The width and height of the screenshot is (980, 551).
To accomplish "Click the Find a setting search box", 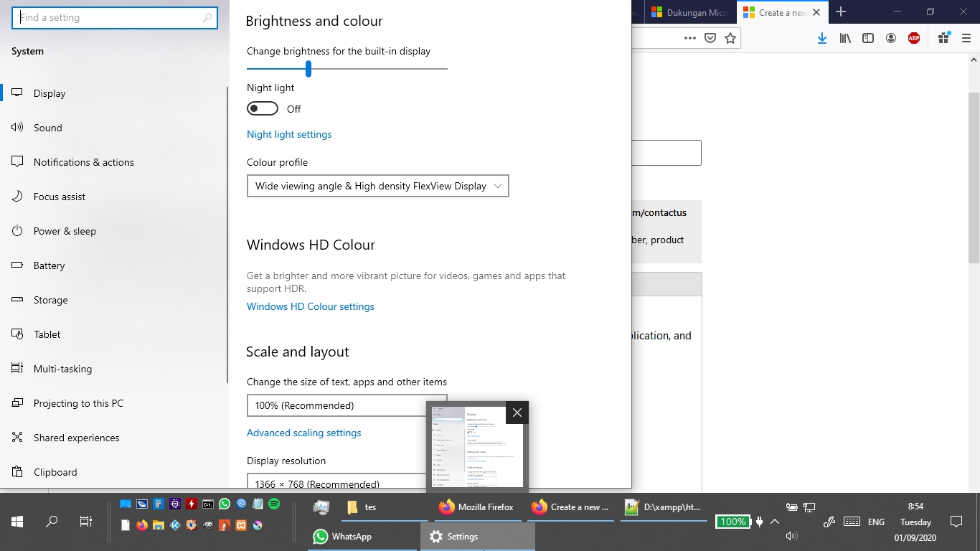I will pos(114,18).
